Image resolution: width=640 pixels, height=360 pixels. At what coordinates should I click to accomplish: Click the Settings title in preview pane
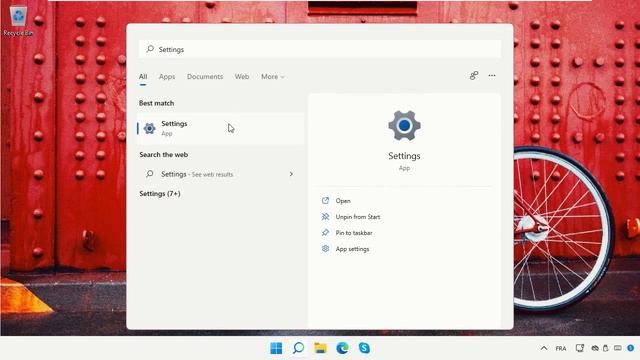coord(404,156)
